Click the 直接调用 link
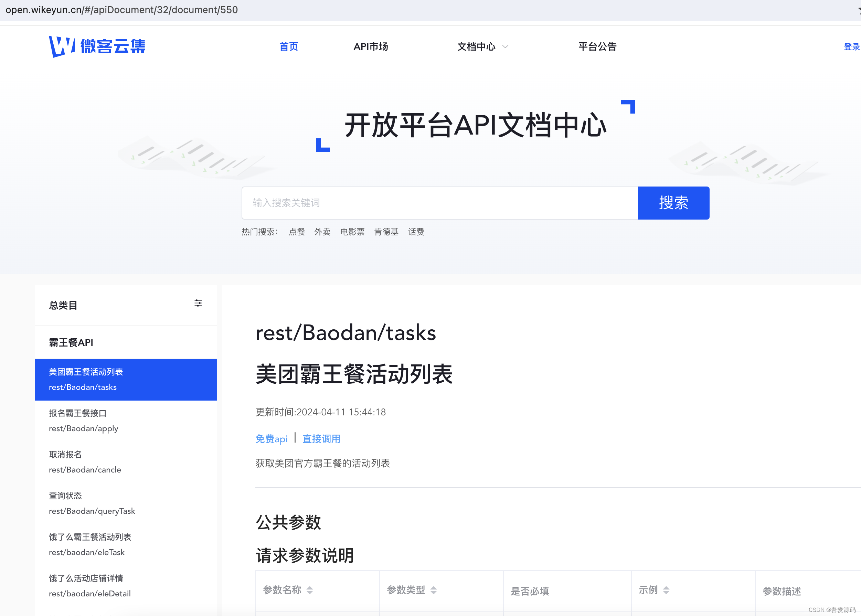The width and height of the screenshot is (861, 616). pyautogui.click(x=321, y=439)
